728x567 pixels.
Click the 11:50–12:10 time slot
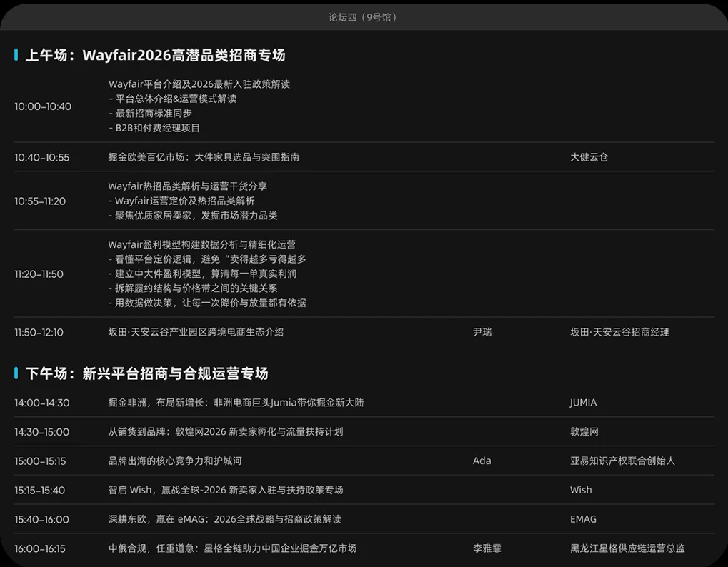point(39,332)
